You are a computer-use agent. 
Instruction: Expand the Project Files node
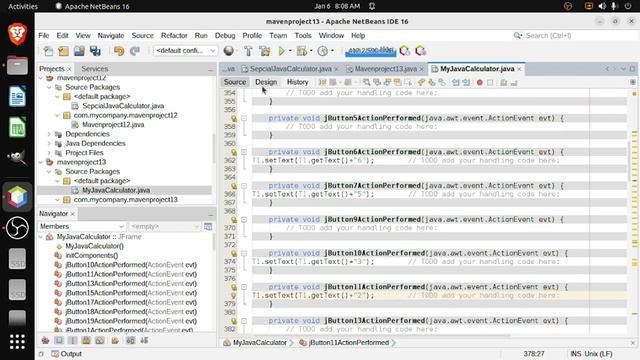[49, 153]
